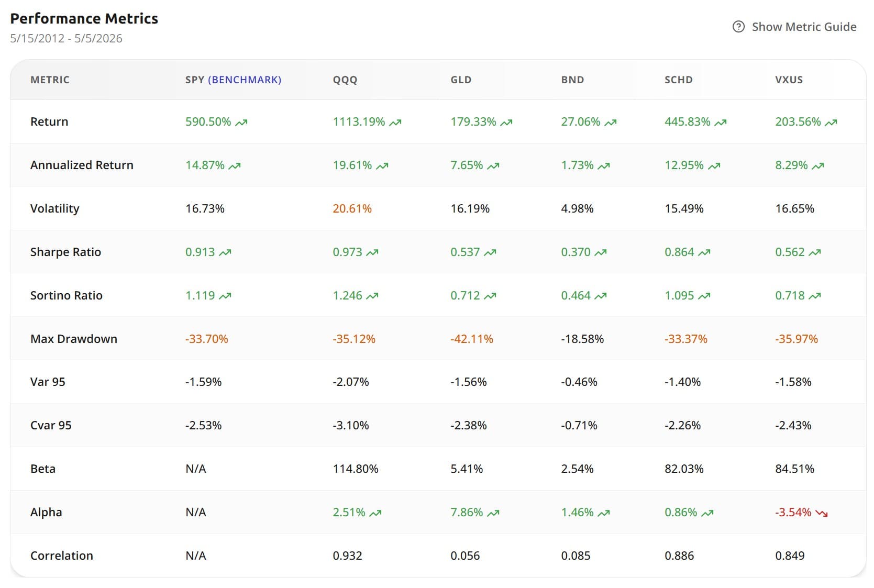The image size is (874, 588).
Task: Click QQQ beta value 114.80%
Action: [x=356, y=469]
